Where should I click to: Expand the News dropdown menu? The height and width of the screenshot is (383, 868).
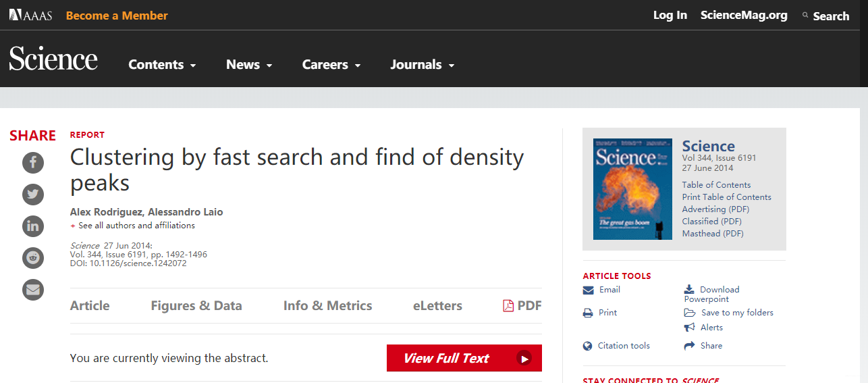click(x=249, y=65)
